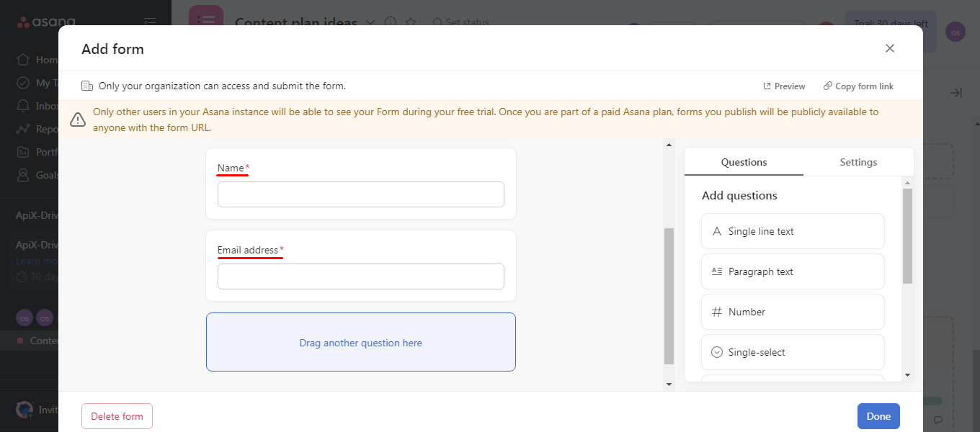Click the Preview icon link
This screenshot has height=432, width=980.
(x=767, y=86)
